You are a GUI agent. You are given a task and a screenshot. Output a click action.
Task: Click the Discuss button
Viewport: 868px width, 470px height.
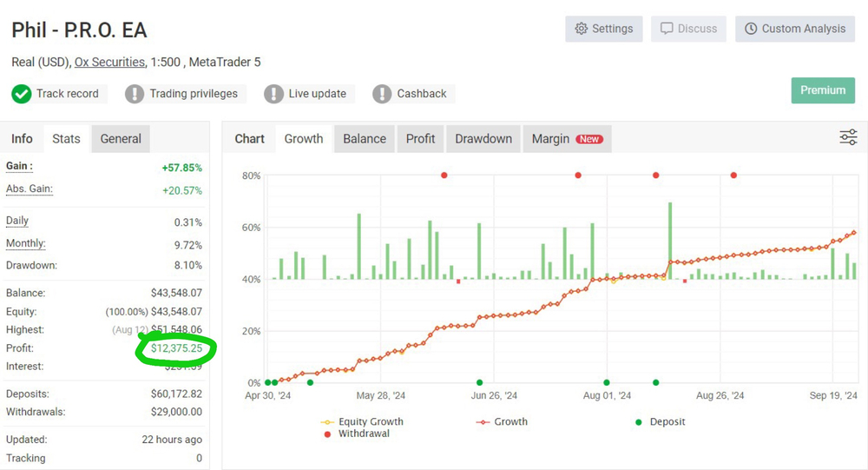click(688, 29)
